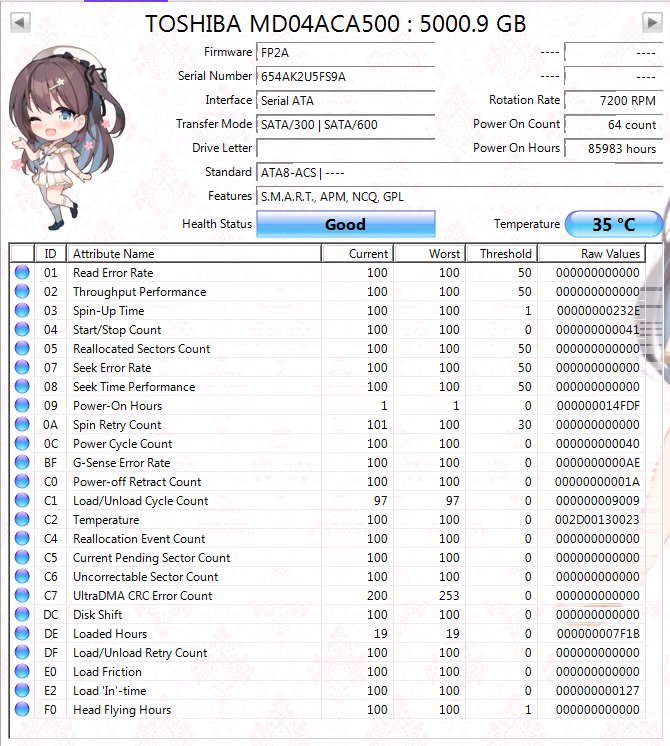670x746 pixels.
Task: Select Load/Unload Cycle Count raw value 000000009009
Action: [x=598, y=501]
